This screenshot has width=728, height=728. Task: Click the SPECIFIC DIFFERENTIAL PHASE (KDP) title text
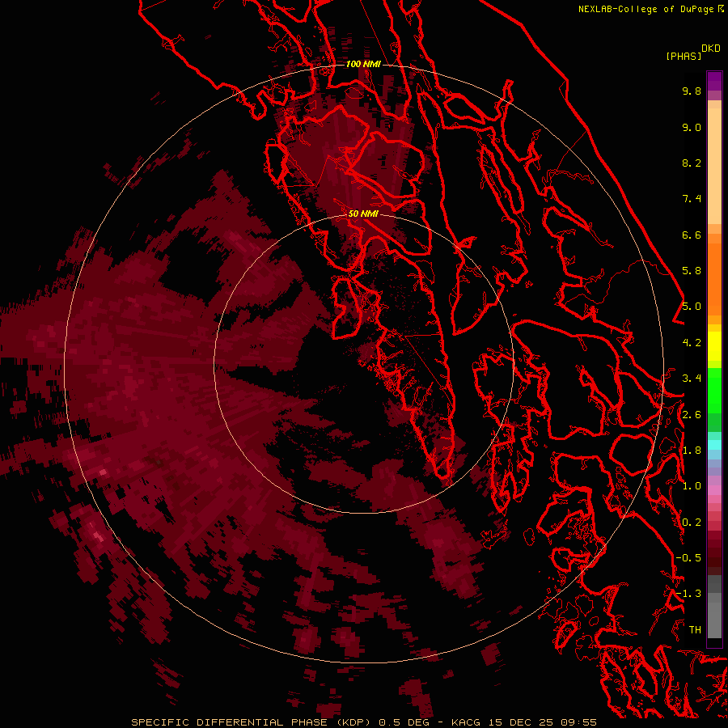coord(252,722)
